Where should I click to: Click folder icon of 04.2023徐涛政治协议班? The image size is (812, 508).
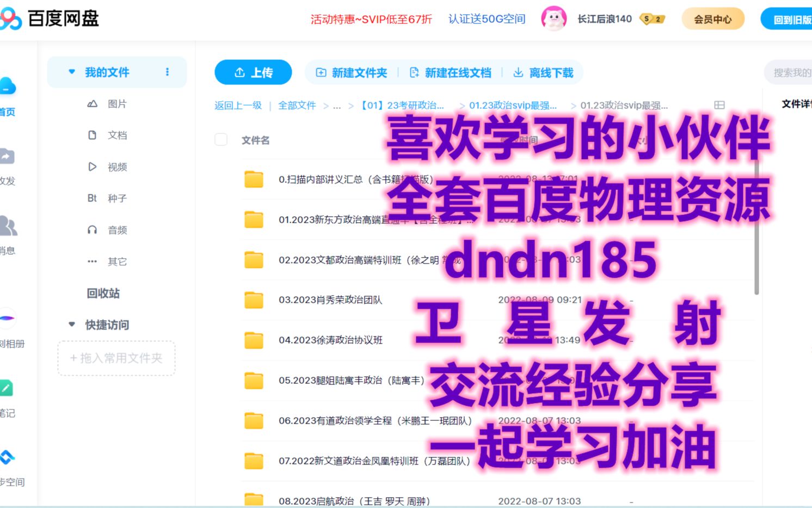click(x=254, y=340)
